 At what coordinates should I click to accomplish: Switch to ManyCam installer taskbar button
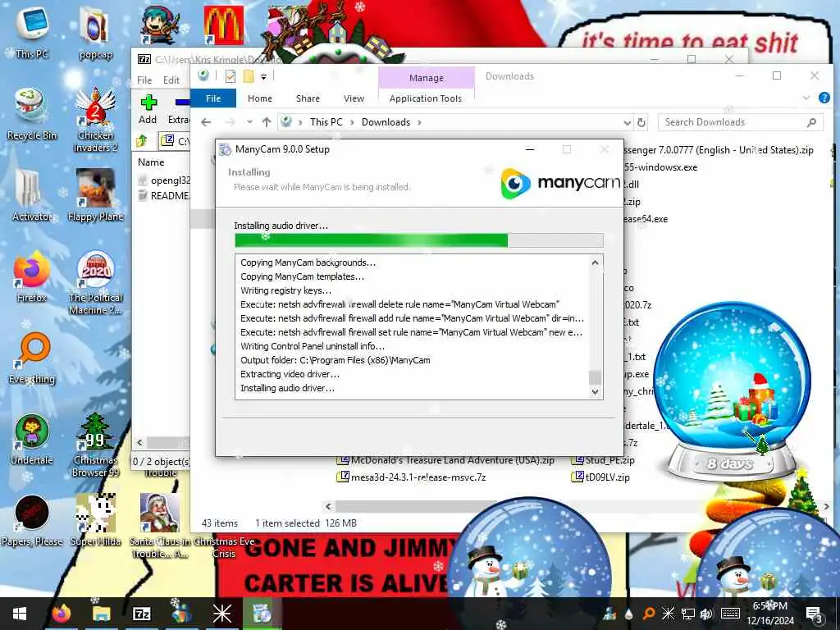coord(262,614)
